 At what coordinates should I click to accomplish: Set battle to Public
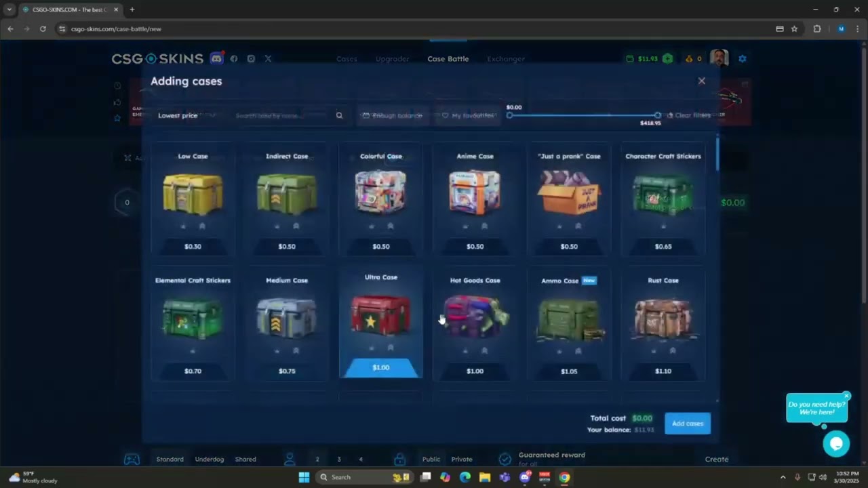431,459
